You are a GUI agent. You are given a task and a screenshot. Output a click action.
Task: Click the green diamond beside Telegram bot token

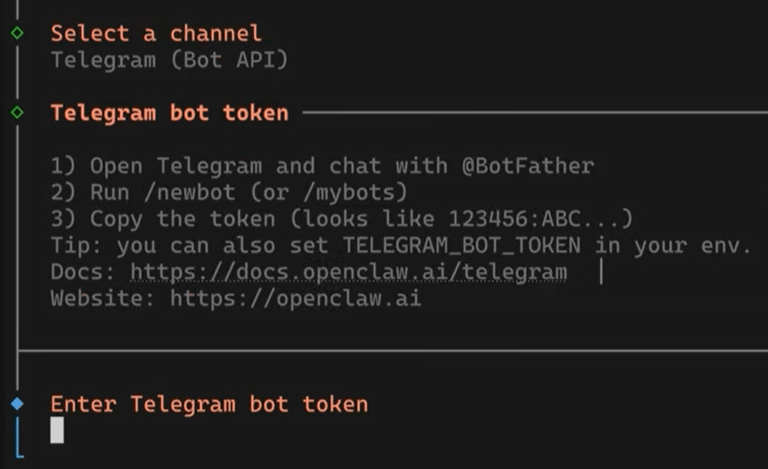click(x=17, y=113)
